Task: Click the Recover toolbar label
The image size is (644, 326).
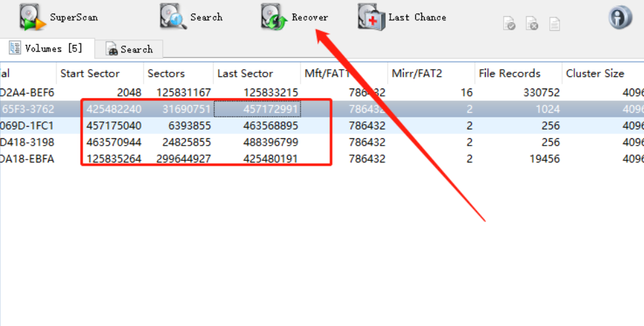Action: click(x=310, y=17)
